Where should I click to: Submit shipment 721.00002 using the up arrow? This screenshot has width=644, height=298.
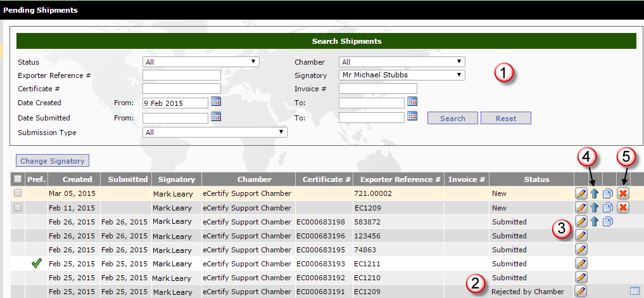595,193
